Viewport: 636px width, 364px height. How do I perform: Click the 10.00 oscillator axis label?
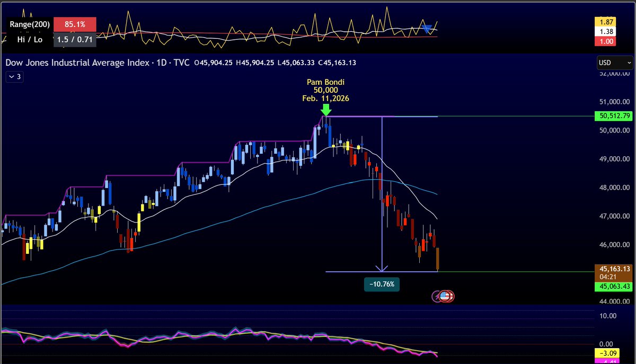(x=608, y=316)
